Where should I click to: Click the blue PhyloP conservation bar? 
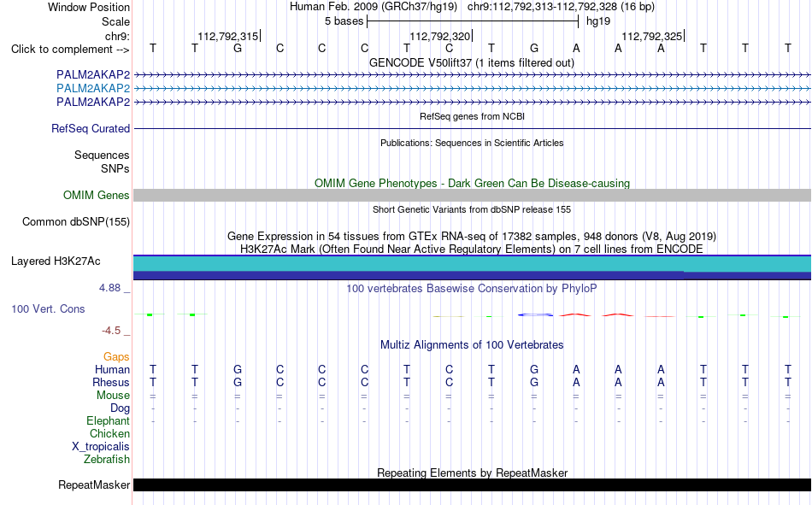point(535,315)
